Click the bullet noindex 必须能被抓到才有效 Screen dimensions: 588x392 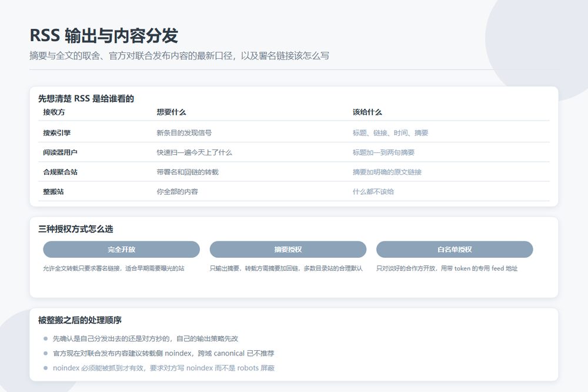[x=163, y=368]
